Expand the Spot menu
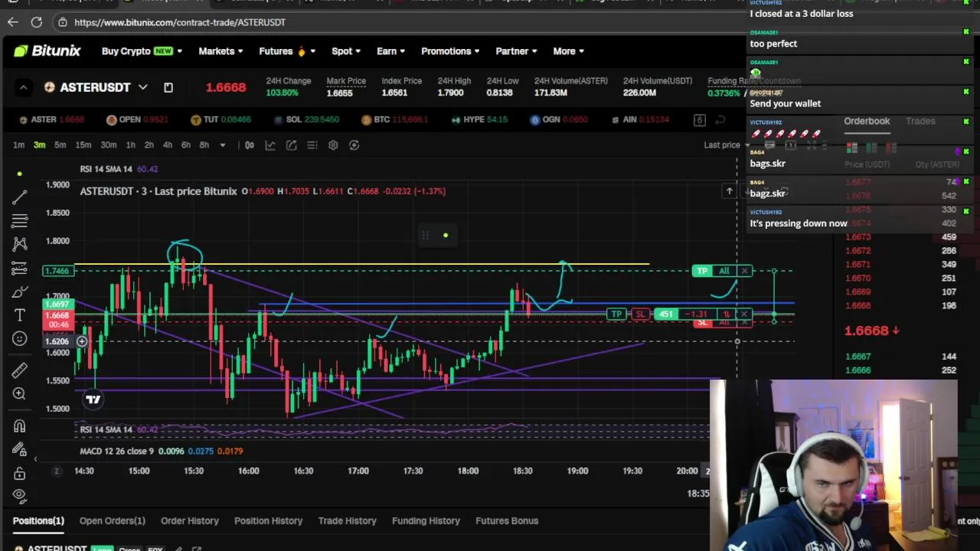This screenshot has height=551, width=980. pos(345,51)
